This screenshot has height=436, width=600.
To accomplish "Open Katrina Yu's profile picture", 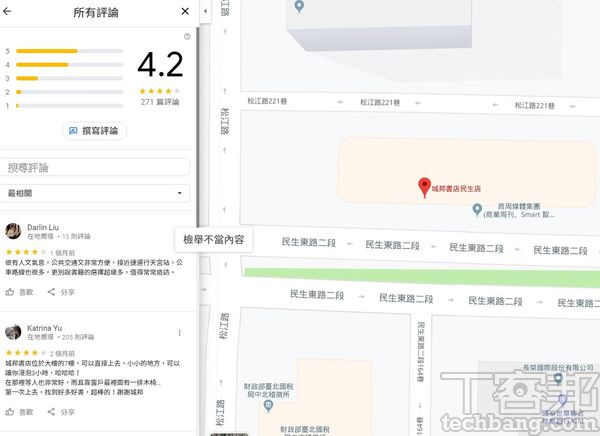I will tap(13, 332).
